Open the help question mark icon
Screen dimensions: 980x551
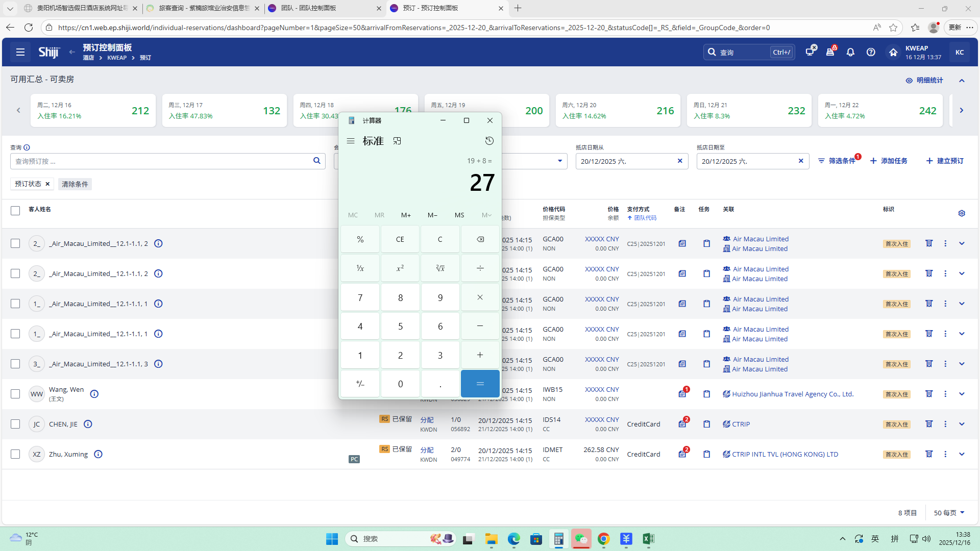tap(871, 52)
